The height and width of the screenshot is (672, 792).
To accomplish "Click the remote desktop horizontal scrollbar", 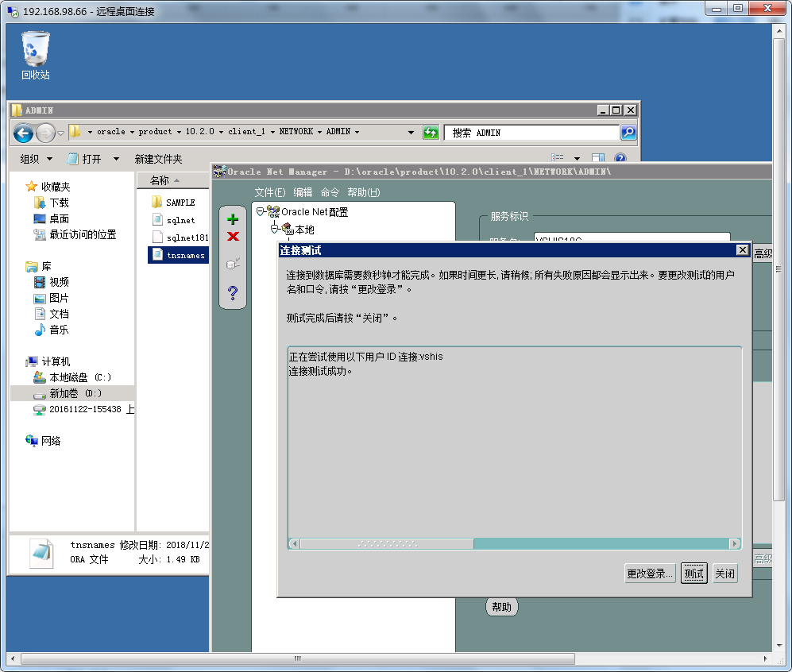I will point(298,658).
